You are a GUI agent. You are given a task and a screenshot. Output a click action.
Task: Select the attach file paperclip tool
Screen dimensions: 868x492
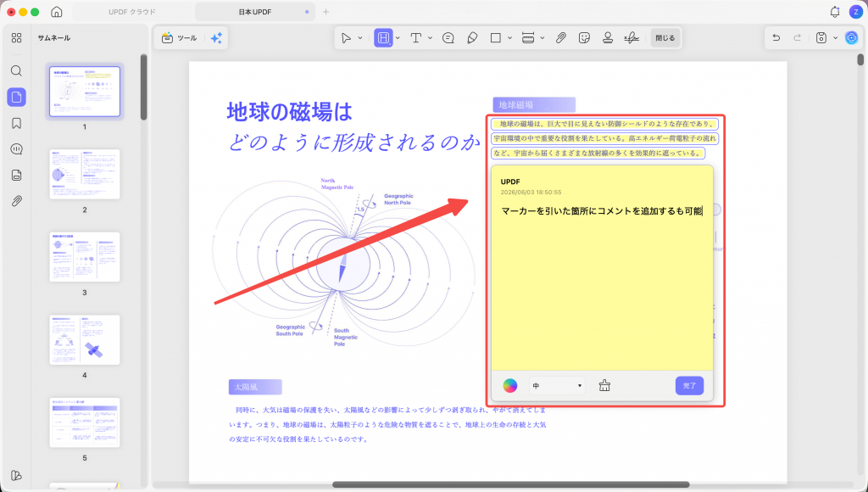pos(561,37)
